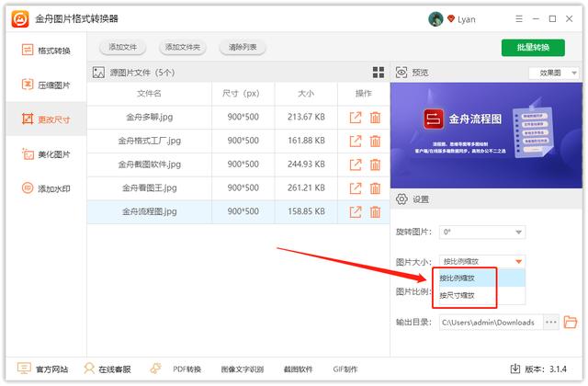Image resolution: width=588 pixels, height=386 pixels.
Task: Click the user avatar icon
Action: tap(435, 18)
